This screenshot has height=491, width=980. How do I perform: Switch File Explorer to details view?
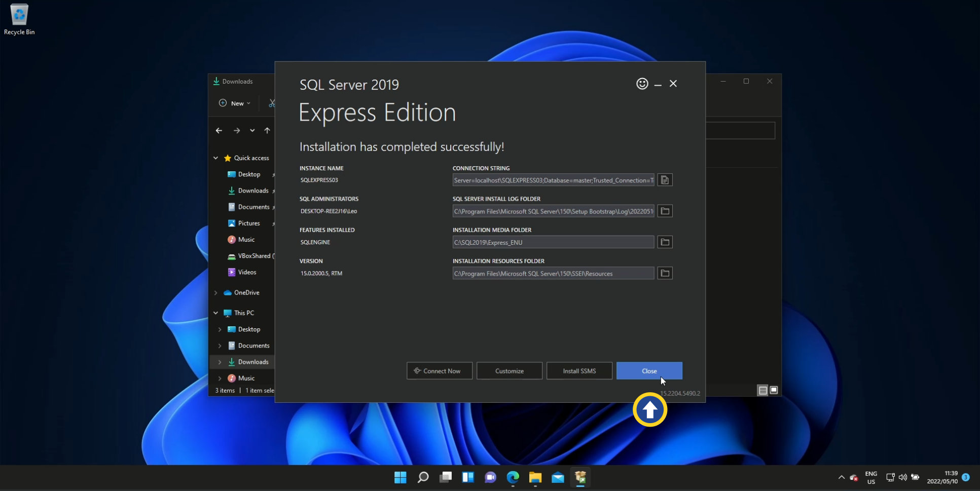(763, 390)
